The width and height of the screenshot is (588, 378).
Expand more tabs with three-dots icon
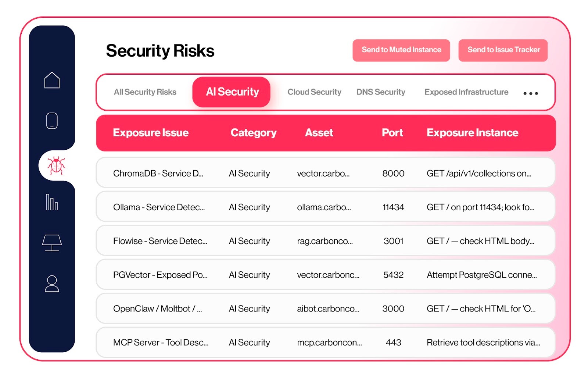pyautogui.click(x=531, y=93)
